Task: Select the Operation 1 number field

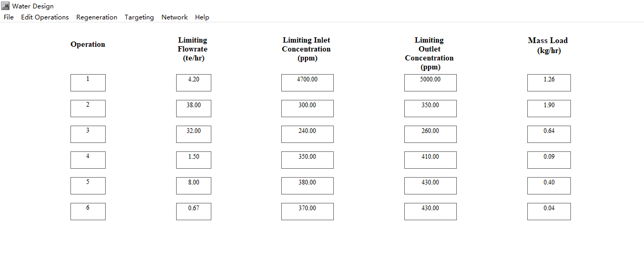Action: click(x=88, y=83)
